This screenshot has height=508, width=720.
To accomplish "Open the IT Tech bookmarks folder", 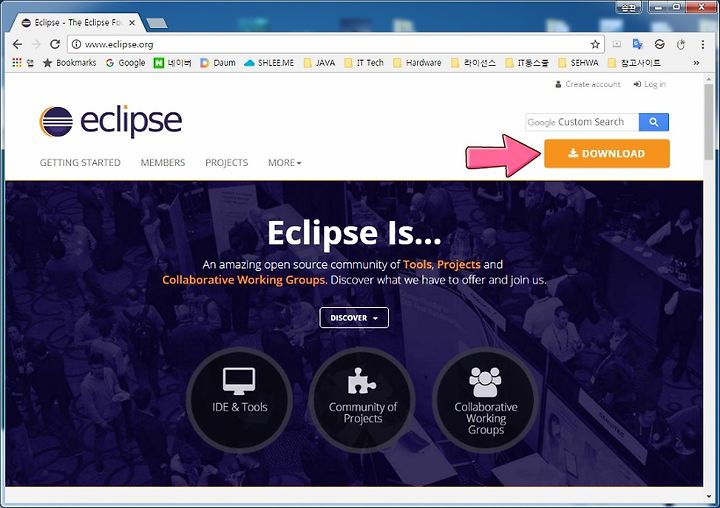I will (364, 62).
